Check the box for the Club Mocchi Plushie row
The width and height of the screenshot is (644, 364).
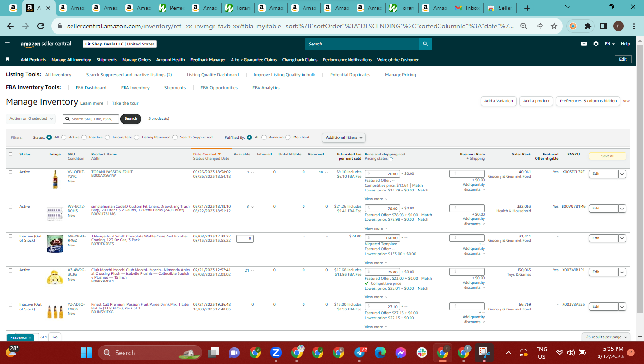[x=10, y=270]
